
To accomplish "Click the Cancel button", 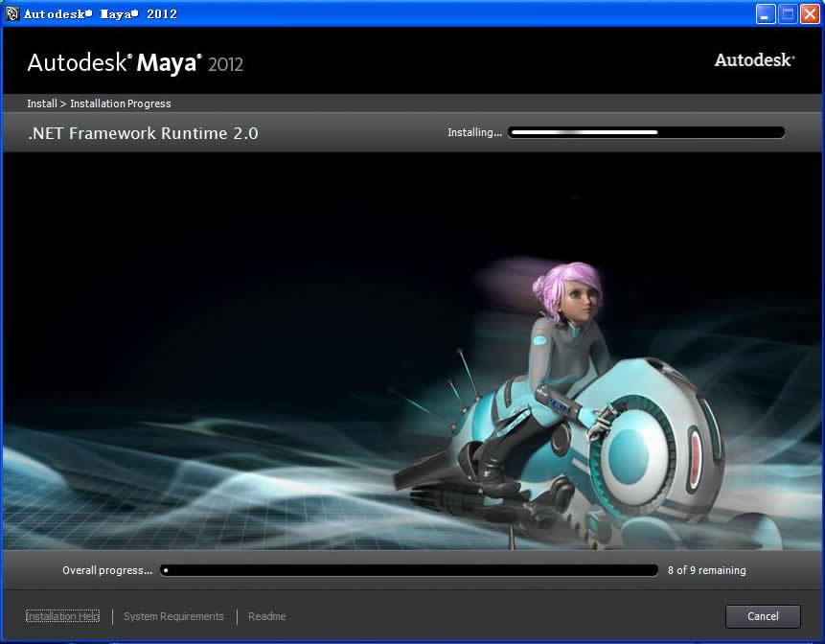I will 762,616.
